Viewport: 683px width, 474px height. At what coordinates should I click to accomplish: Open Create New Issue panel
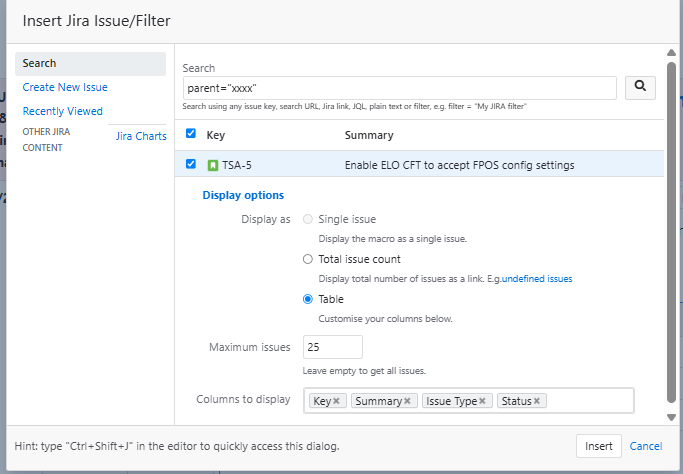pyautogui.click(x=65, y=87)
